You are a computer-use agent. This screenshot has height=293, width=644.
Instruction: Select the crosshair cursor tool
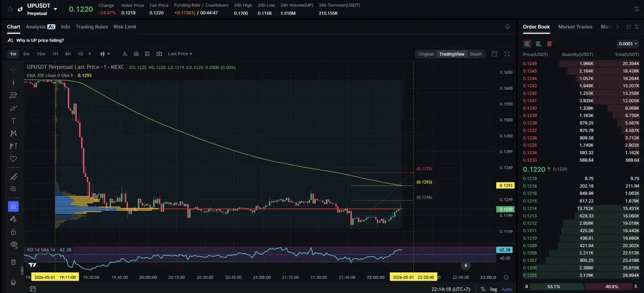13,69
